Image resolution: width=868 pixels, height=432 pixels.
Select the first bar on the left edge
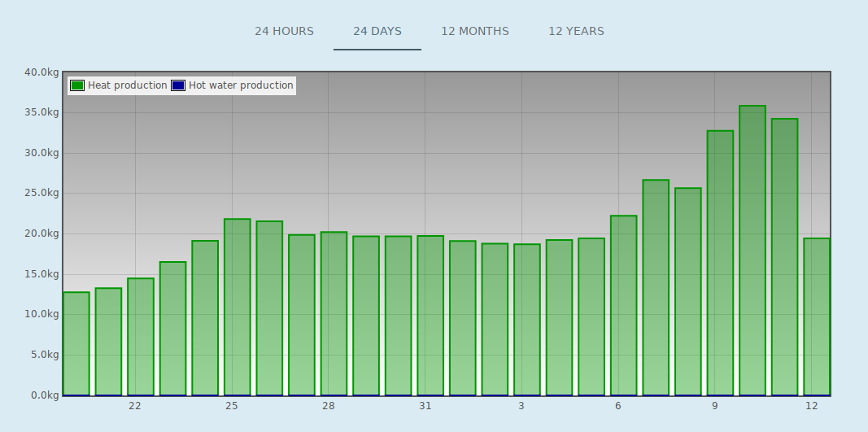pyautogui.click(x=76, y=343)
